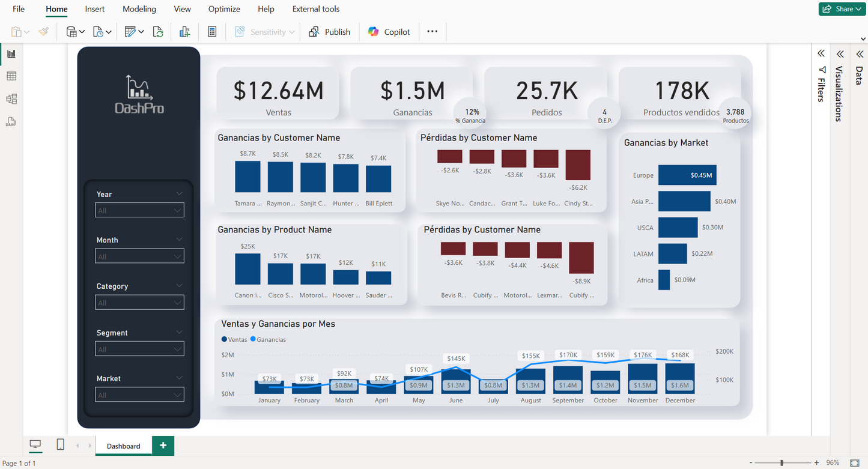
Task: Click the Transform data pencil-table icon
Action: tap(130, 32)
